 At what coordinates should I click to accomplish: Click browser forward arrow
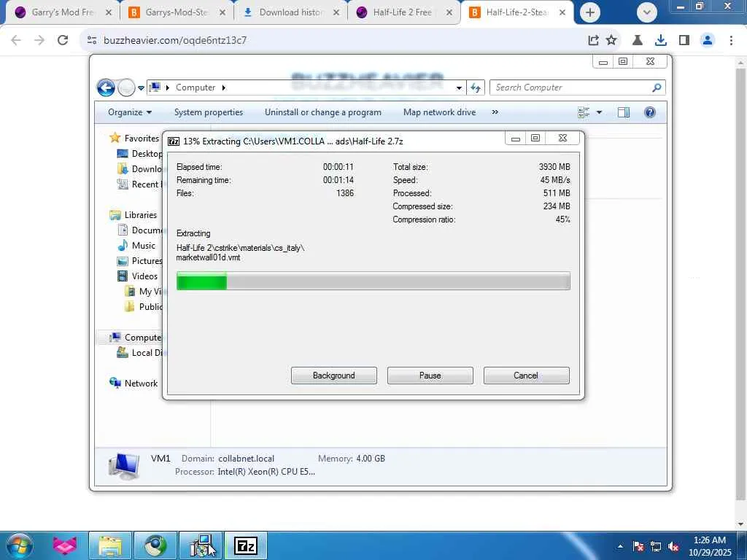click(x=39, y=40)
